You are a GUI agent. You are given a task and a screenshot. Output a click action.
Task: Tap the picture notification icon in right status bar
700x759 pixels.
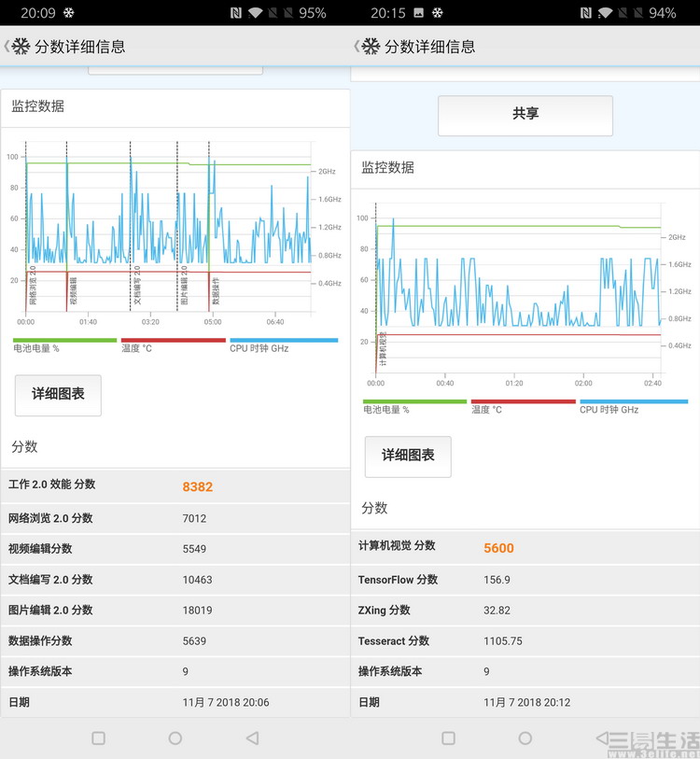418,13
